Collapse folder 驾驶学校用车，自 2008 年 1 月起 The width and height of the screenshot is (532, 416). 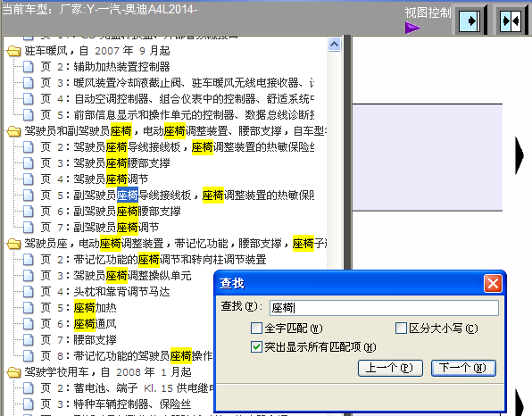[13, 372]
